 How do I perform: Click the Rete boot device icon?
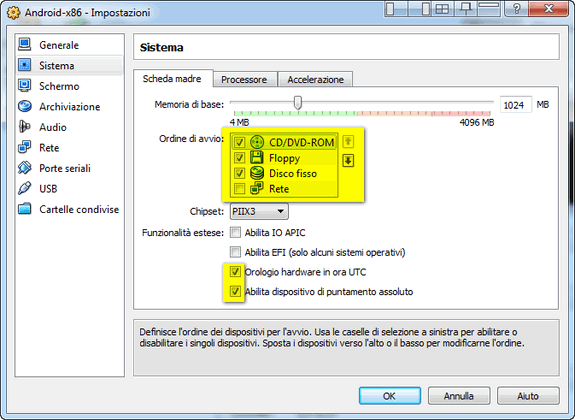tap(257, 189)
